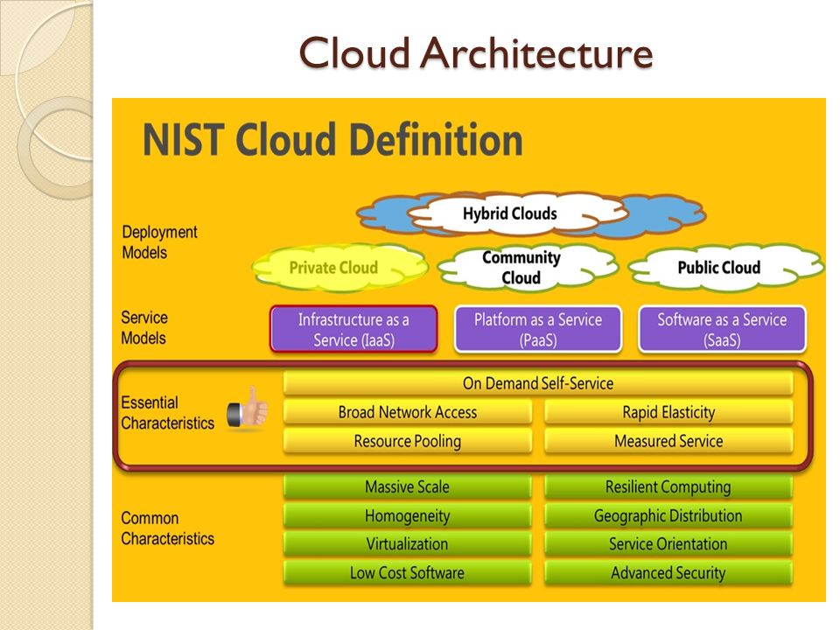840x630 pixels.
Task: Select the Private Cloud shape
Action: point(339,268)
